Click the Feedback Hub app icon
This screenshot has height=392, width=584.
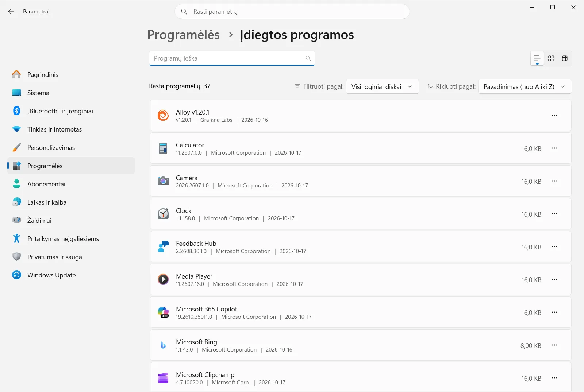click(x=163, y=247)
